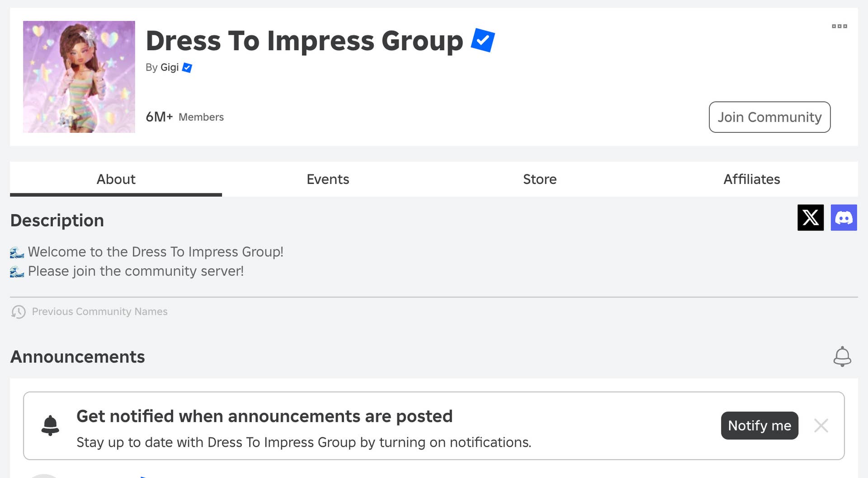Click the verified badge beside group title
The image size is (868, 478).
coord(482,40)
